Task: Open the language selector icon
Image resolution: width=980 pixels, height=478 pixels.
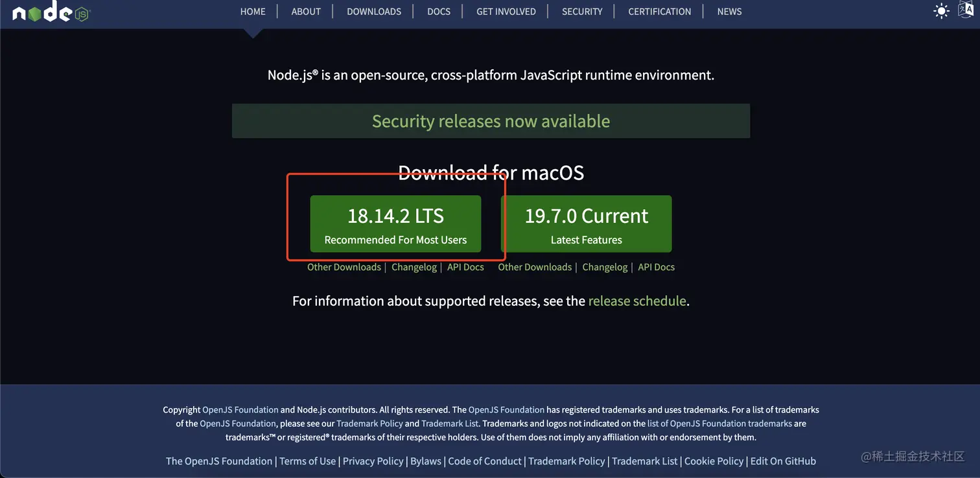Action: coord(967,10)
